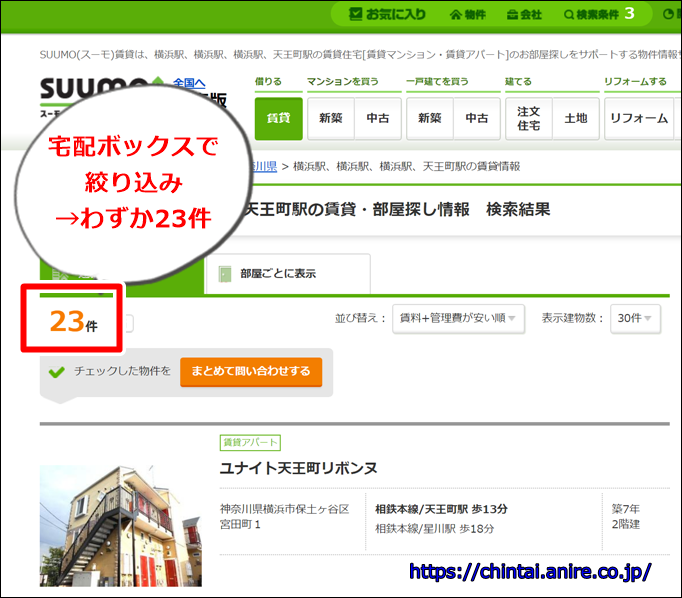
Task: Open the リフォーム tab
Action: click(639, 118)
